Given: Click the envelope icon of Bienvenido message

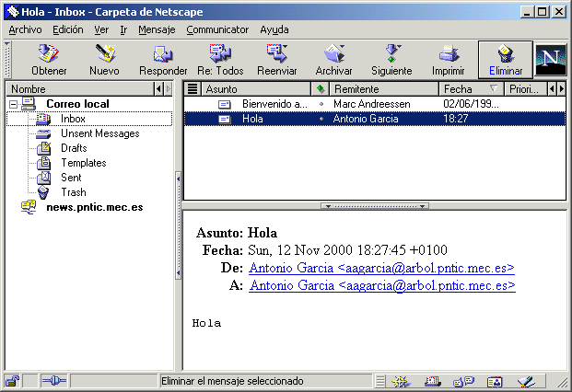Looking at the screenshot, I should coord(225,105).
